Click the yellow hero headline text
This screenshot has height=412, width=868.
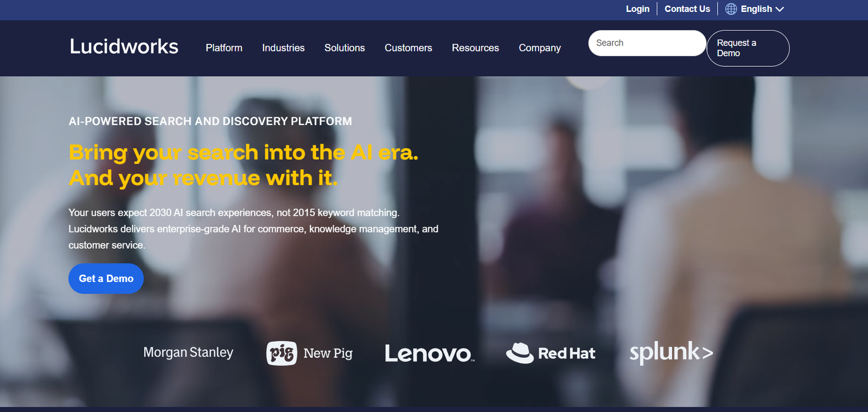(244, 165)
